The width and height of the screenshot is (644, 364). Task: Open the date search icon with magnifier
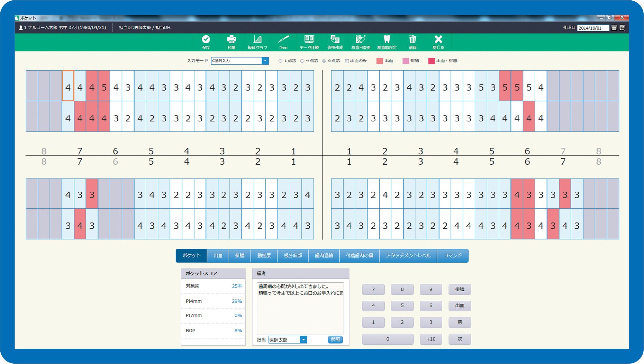click(x=622, y=28)
